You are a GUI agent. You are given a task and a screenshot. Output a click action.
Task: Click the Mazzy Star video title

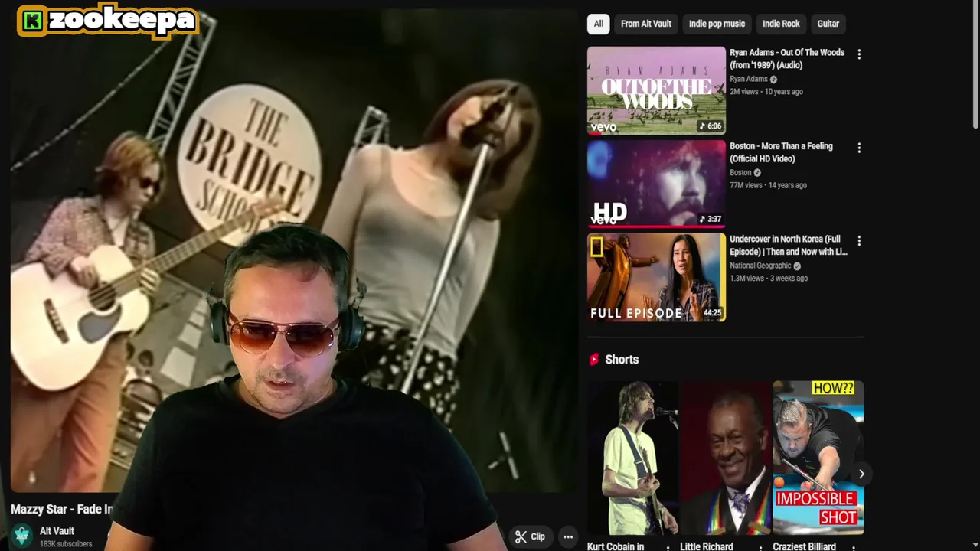tap(61, 509)
